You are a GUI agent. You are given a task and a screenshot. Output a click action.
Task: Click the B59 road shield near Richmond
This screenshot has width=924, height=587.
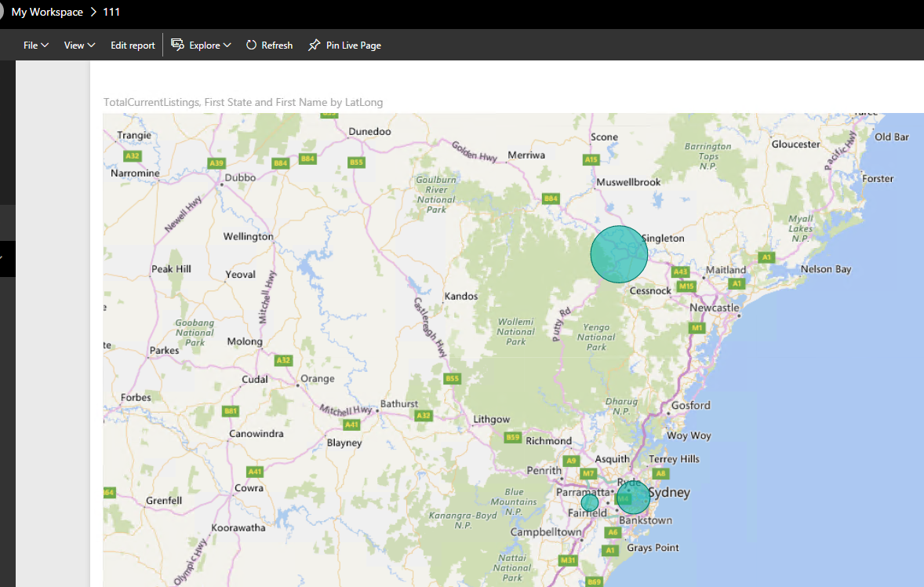click(x=513, y=437)
